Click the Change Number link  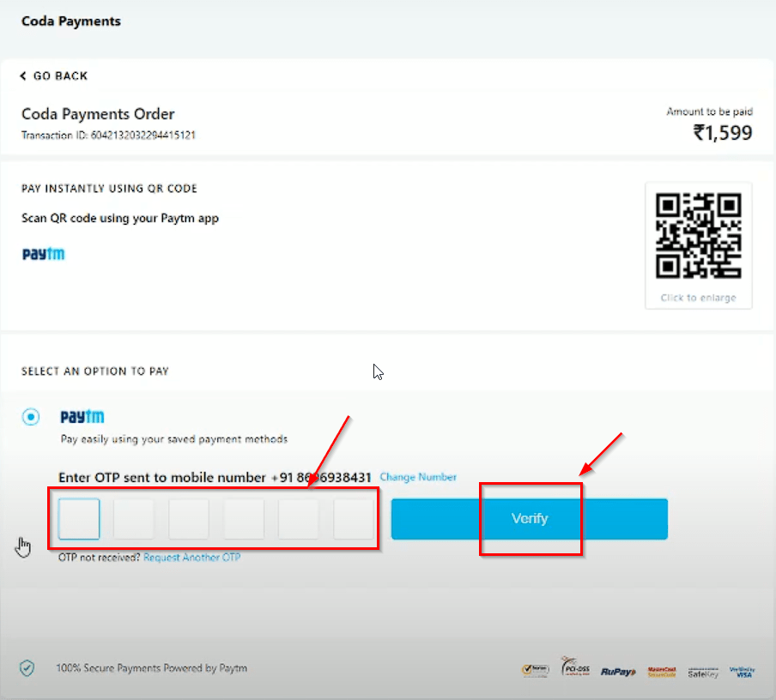click(418, 477)
